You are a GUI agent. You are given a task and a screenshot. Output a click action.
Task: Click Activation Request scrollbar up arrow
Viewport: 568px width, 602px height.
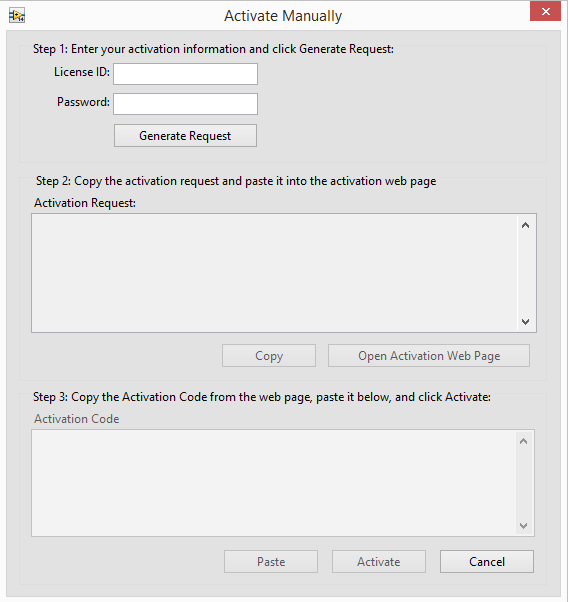[x=526, y=225]
